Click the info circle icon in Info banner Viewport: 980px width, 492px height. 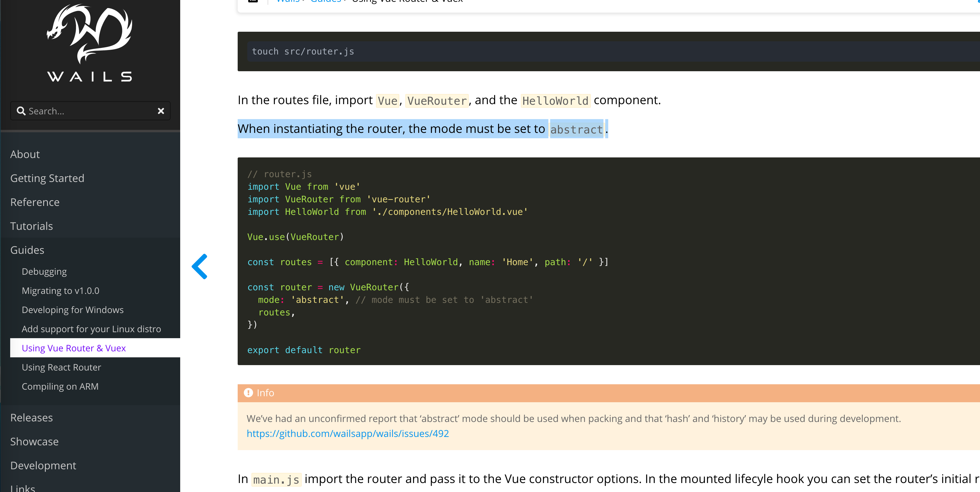coord(248,393)
